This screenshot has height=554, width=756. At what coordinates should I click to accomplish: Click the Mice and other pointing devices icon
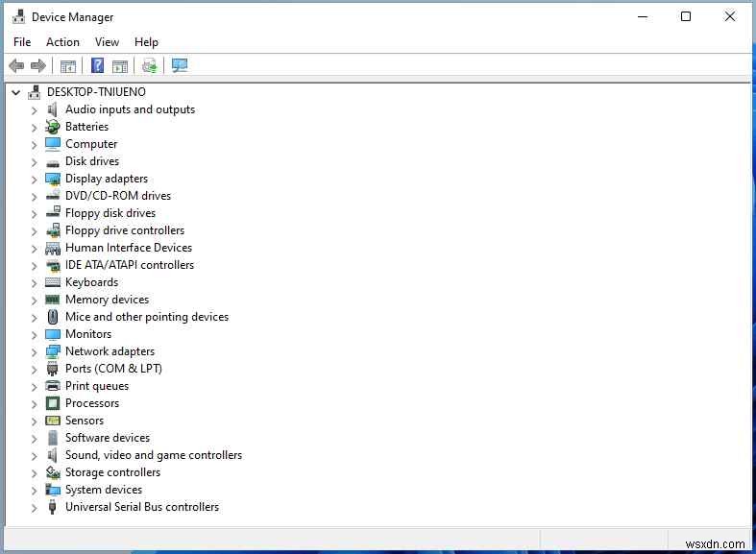click(x=53, y=317)
